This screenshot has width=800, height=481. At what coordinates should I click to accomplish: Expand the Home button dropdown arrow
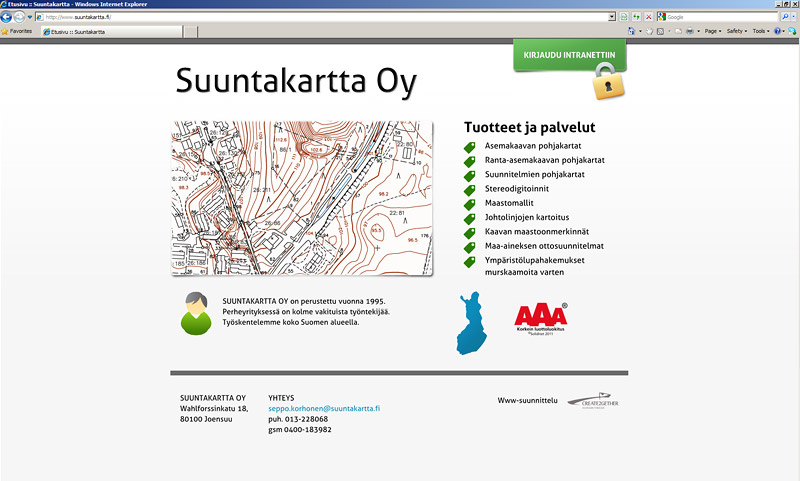(640, 31)
